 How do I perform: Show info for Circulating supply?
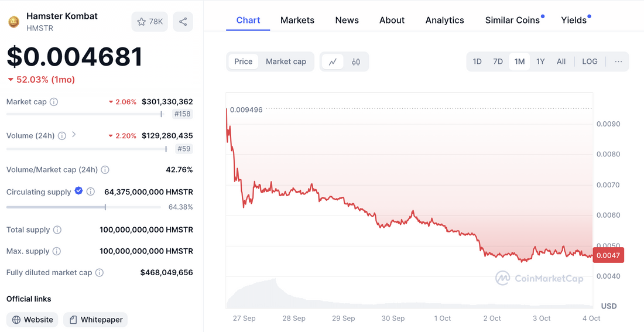click(91, 191)
